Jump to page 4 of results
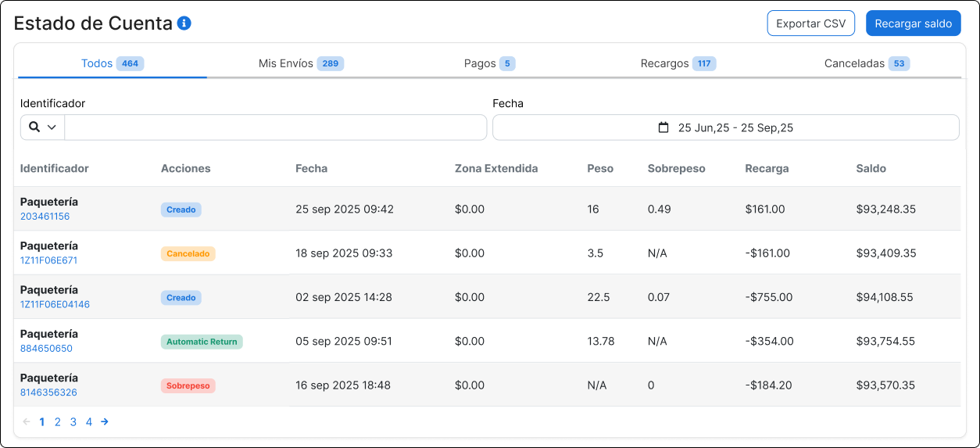980x448 pixels. point(89,422)
